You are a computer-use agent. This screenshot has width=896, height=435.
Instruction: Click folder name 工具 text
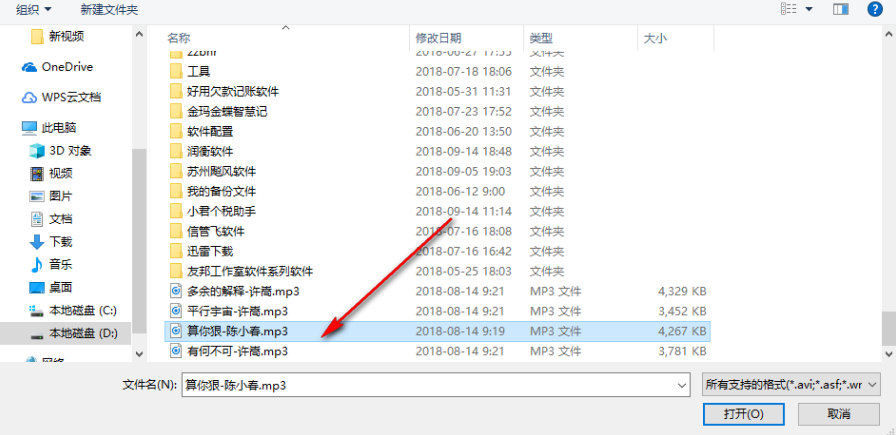(199, 71)
